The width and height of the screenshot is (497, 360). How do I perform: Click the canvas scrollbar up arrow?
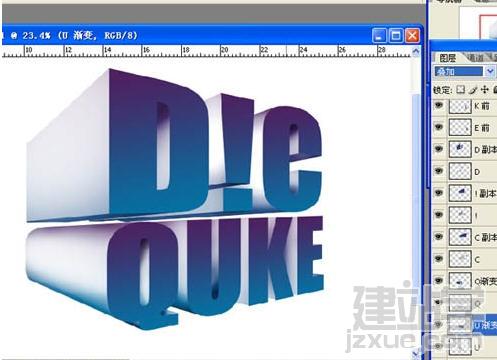click(x=416, y=51)
